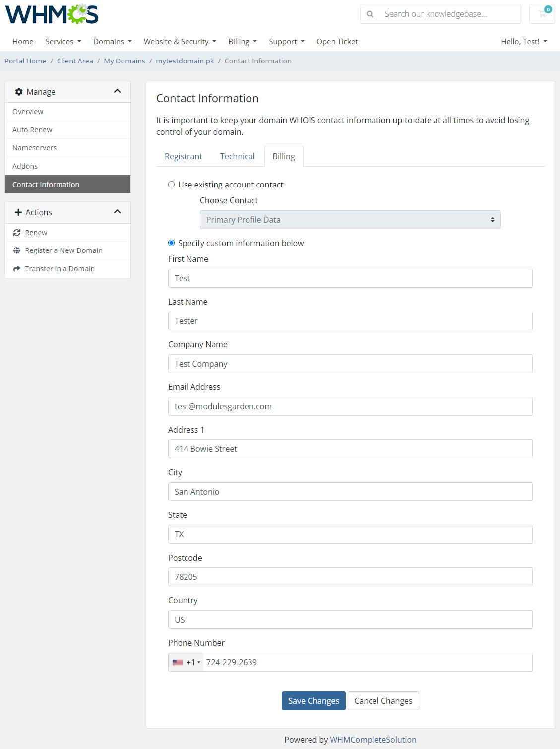The image size is (560, 749).
Task: Click the Manage gear icon
Action: click(19, 92)
